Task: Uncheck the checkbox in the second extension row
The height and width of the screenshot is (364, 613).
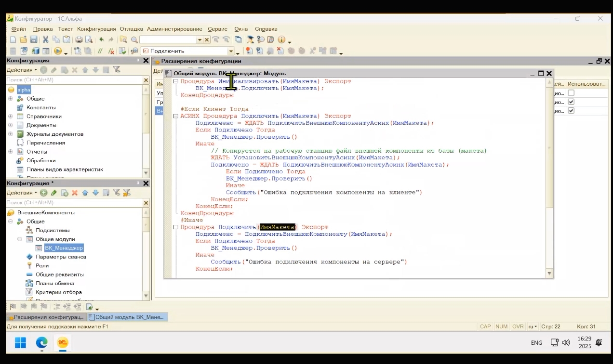Action: coord(571,102)
